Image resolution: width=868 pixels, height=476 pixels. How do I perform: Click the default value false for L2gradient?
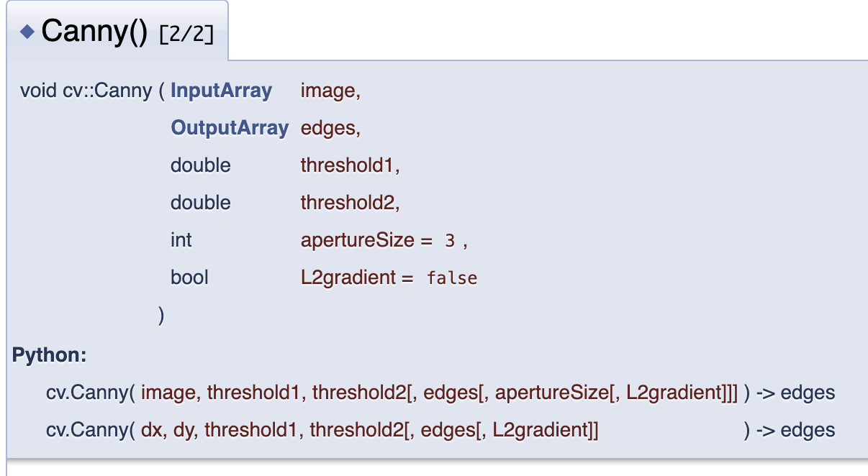[x=452, y=278]
